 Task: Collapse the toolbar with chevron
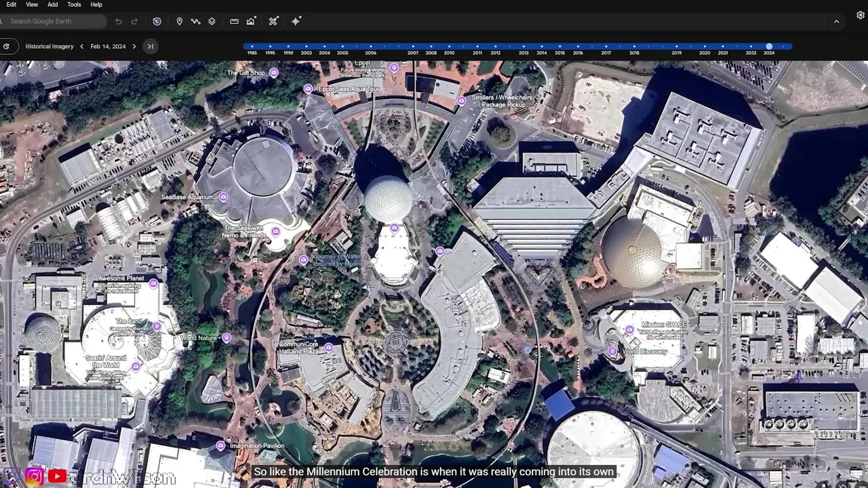836,22
